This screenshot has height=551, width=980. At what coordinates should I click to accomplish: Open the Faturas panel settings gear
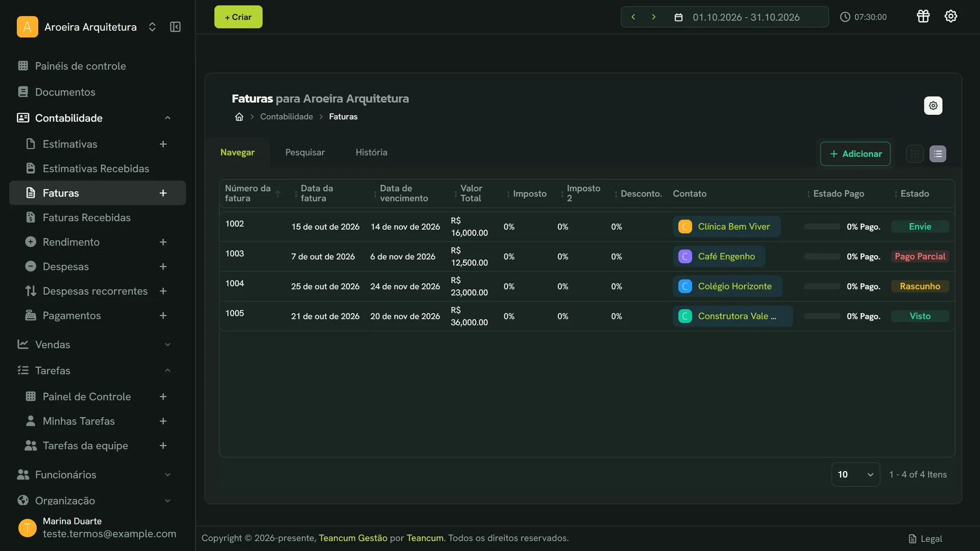pyautogui.click(x=933, y=106)
